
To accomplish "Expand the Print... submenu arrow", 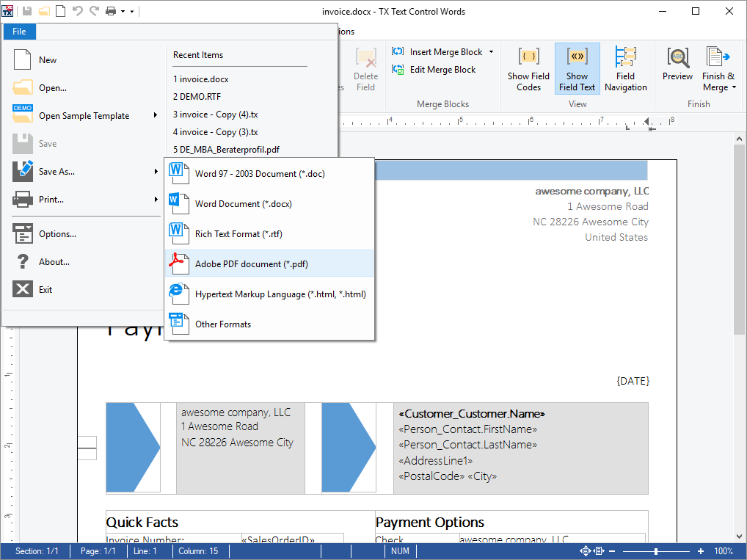I will (156, 199).
